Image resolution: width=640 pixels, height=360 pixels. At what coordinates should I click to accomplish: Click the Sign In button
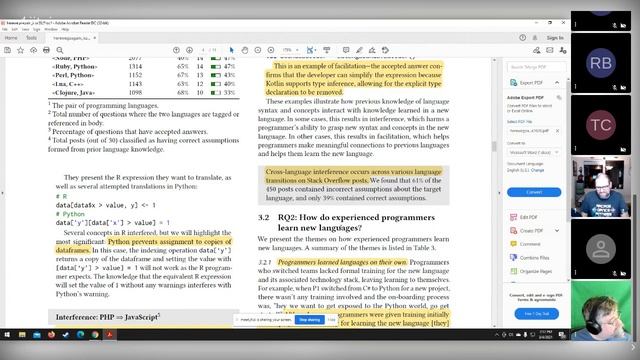click(555, 38)
